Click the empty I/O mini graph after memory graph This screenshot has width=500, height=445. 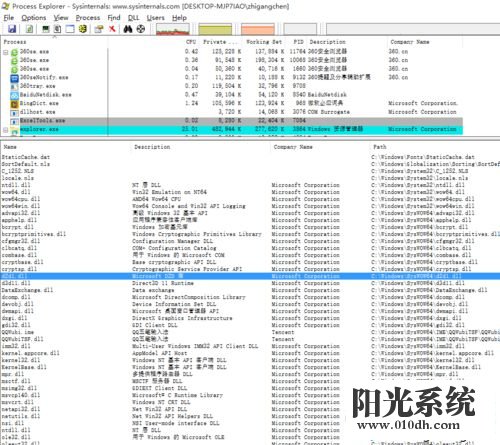300,29
